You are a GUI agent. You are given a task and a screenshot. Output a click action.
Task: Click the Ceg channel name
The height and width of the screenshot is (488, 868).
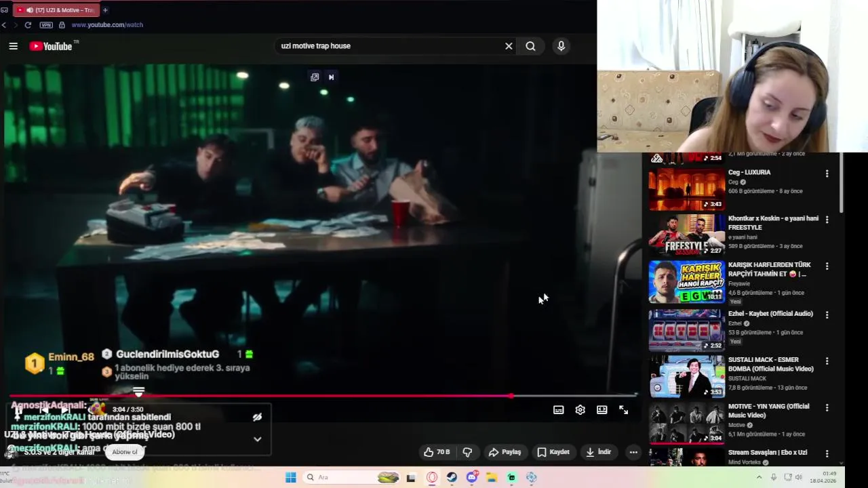733,182
